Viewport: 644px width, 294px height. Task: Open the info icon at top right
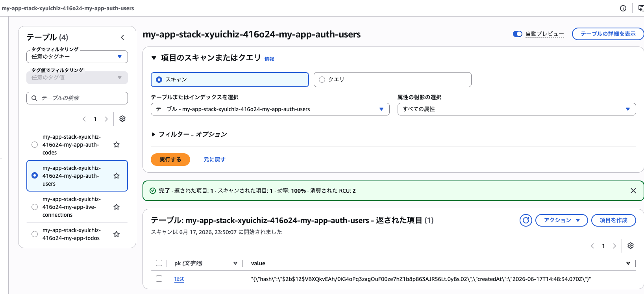coord(623,8)
